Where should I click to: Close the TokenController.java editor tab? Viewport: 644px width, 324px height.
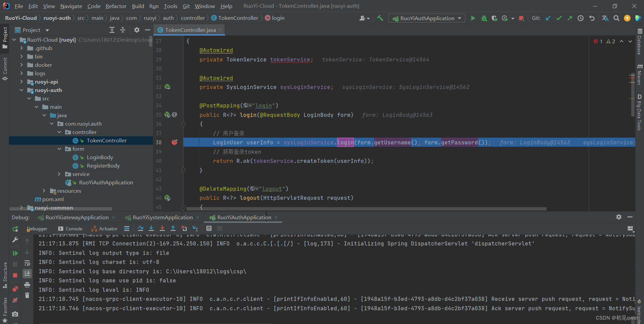(220, 30)
